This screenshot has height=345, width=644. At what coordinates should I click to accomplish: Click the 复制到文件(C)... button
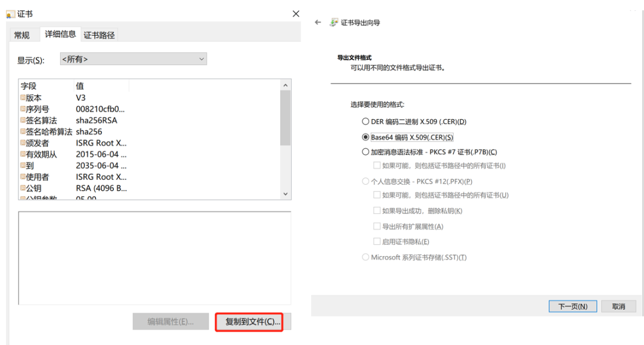tap(253, 322)
